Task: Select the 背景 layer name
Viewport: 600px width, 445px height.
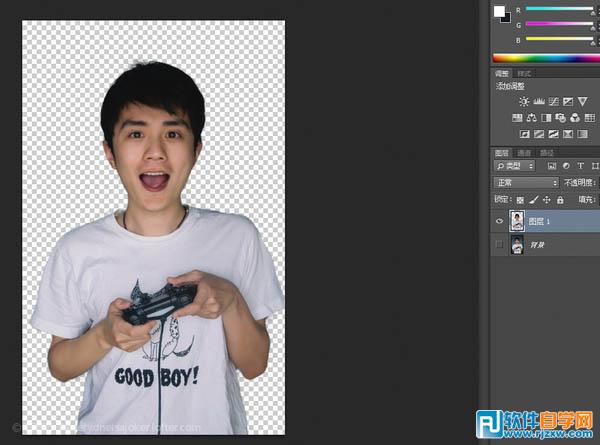Action: pos(537,245)
